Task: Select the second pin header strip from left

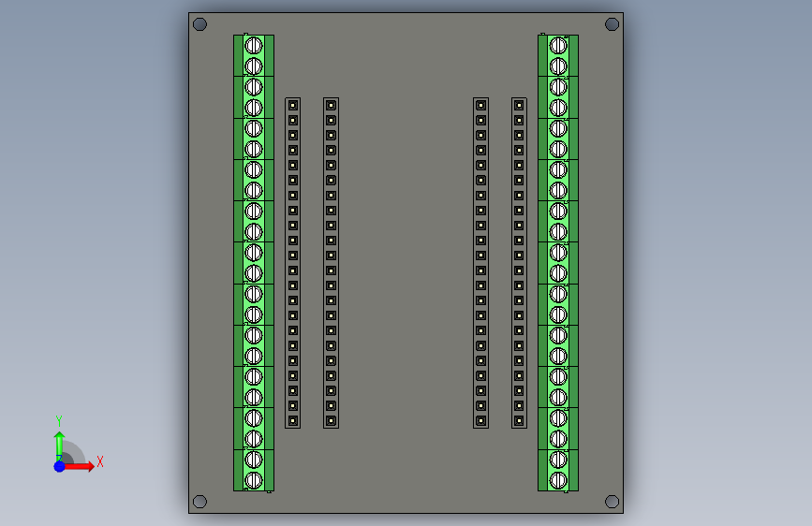Action: (x=331, y=263)
